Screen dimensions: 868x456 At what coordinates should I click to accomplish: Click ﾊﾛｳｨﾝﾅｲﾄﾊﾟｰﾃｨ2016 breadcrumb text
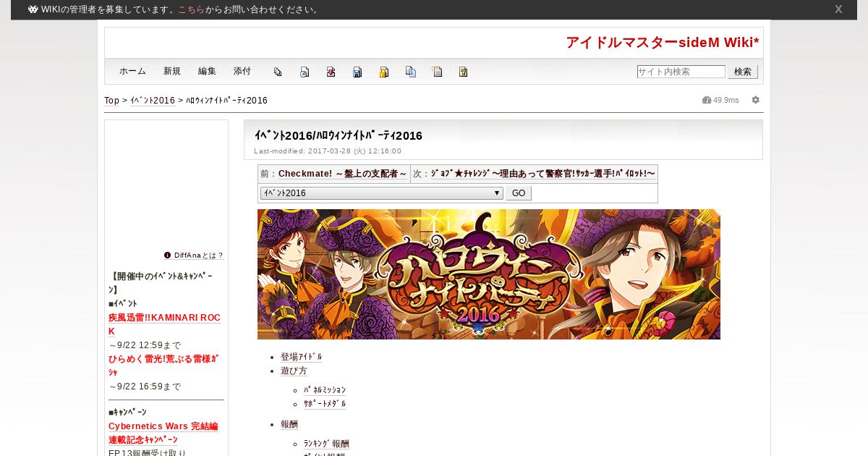227,101
